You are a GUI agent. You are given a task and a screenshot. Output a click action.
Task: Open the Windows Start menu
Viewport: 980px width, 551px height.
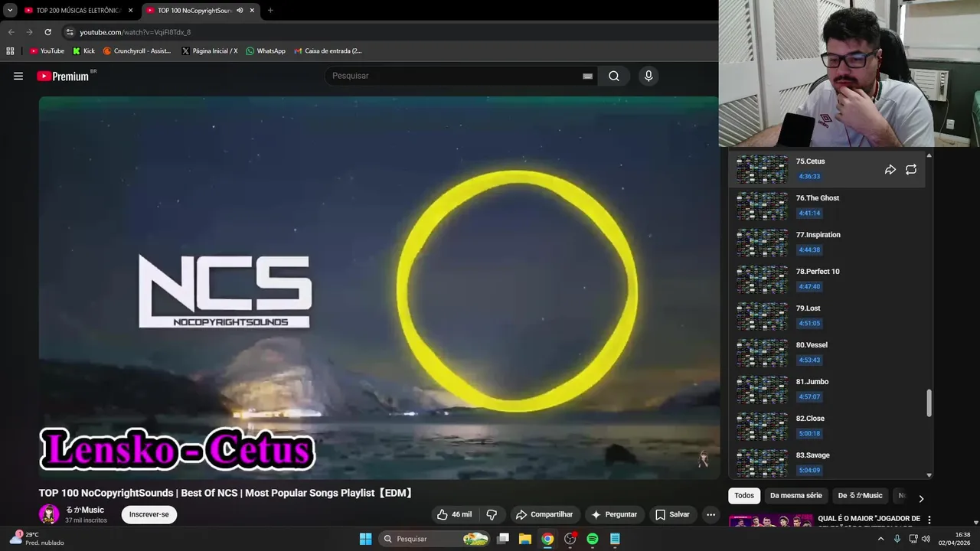[365, 539]
